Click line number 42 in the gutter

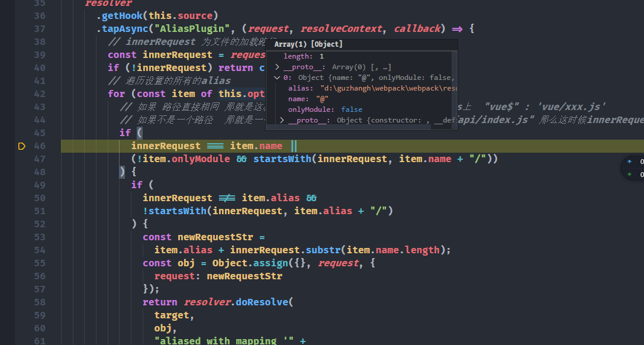pos(40,93)
